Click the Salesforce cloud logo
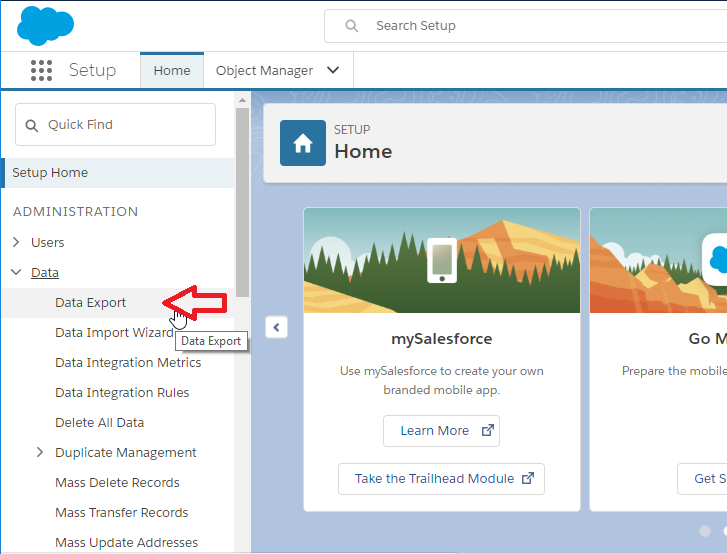The width and height of the screenshot is (727, 554). [x=45, y=25]
